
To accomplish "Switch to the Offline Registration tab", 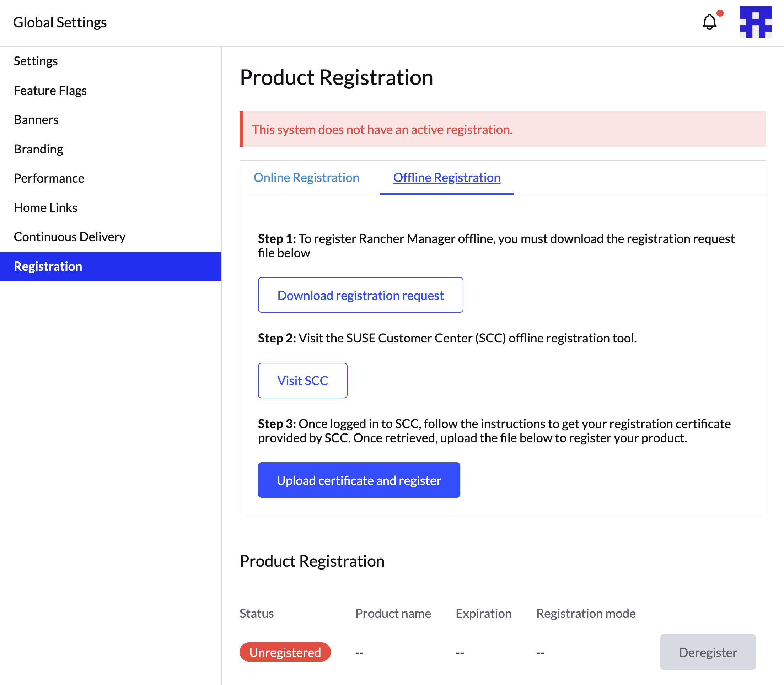I will (x=446, y=177).
